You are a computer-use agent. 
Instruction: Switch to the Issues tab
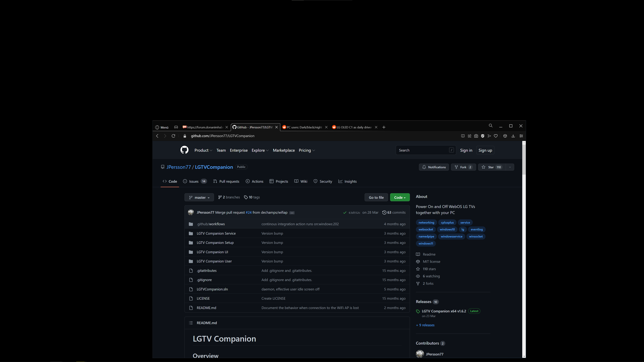pyautogui.click(x=195, y=181)
